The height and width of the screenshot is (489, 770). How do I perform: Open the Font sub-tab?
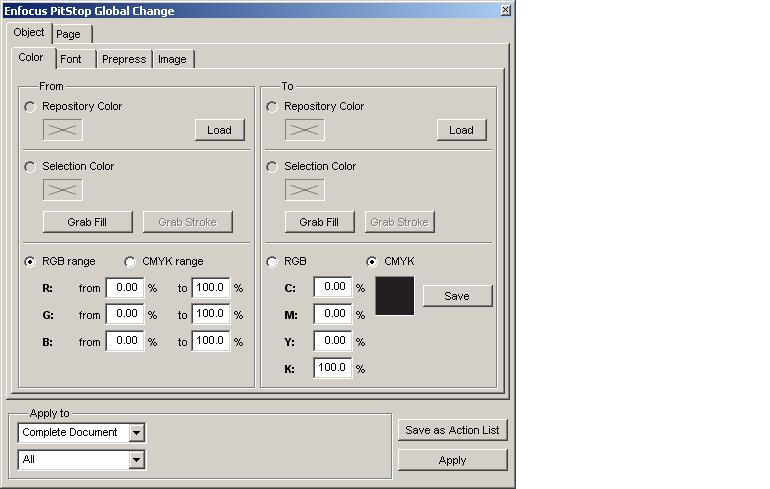(x=75, y=59)
